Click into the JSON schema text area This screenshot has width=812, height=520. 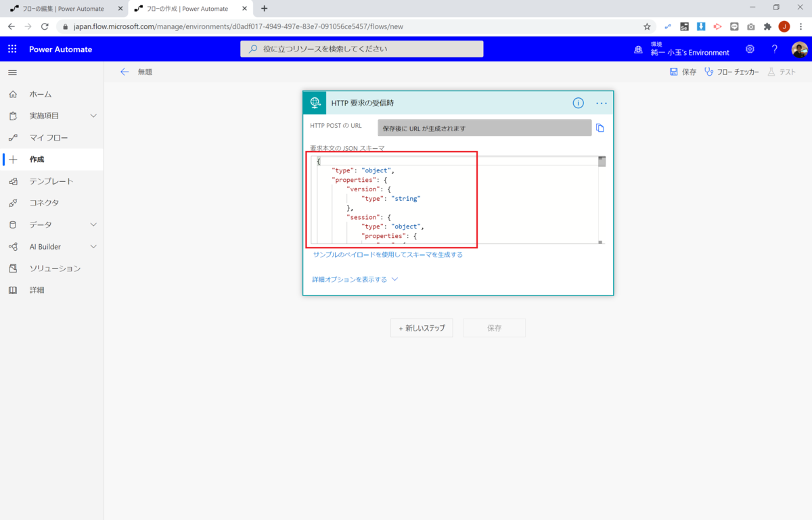point(455,199)
